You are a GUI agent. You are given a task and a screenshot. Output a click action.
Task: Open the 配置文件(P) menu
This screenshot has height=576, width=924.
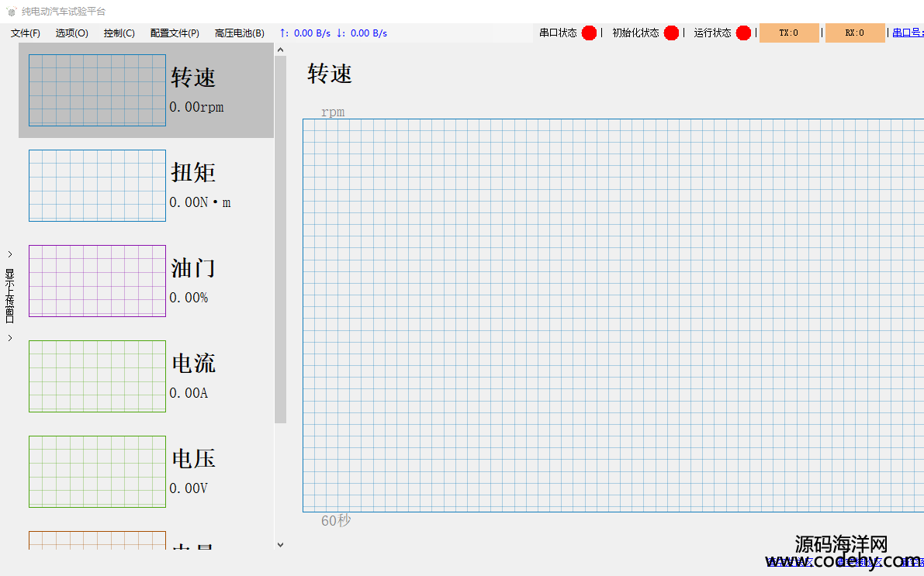coord(175,33)
